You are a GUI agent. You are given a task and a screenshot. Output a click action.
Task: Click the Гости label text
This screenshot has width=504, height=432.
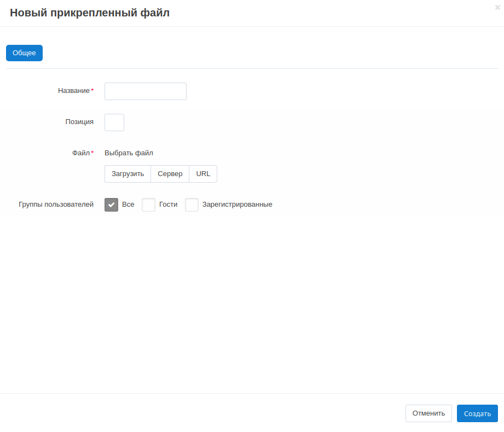168,205
